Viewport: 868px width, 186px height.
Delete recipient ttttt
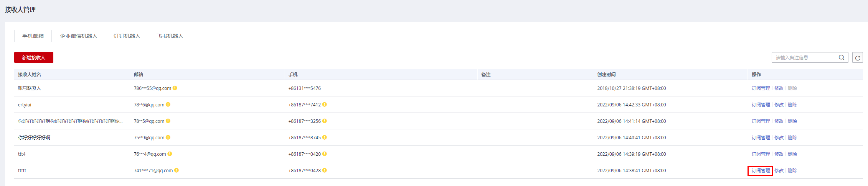[x=792, y=171]
